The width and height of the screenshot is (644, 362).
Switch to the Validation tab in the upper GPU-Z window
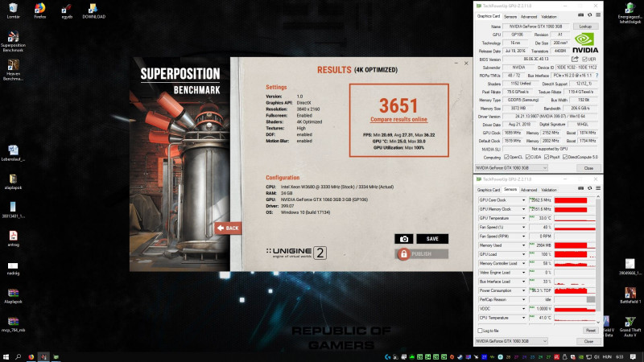549,17
